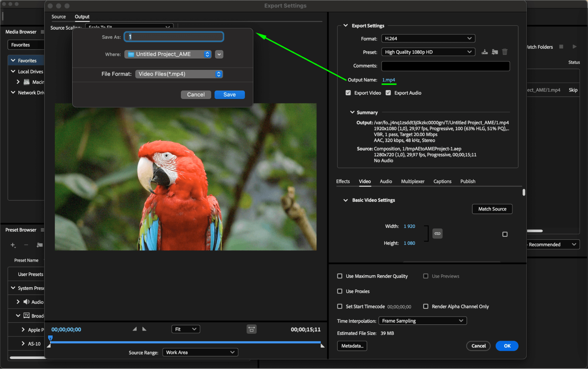Click the Set Out Point marker icon
This screenshot has height=369, width=588.
point(144,329)
